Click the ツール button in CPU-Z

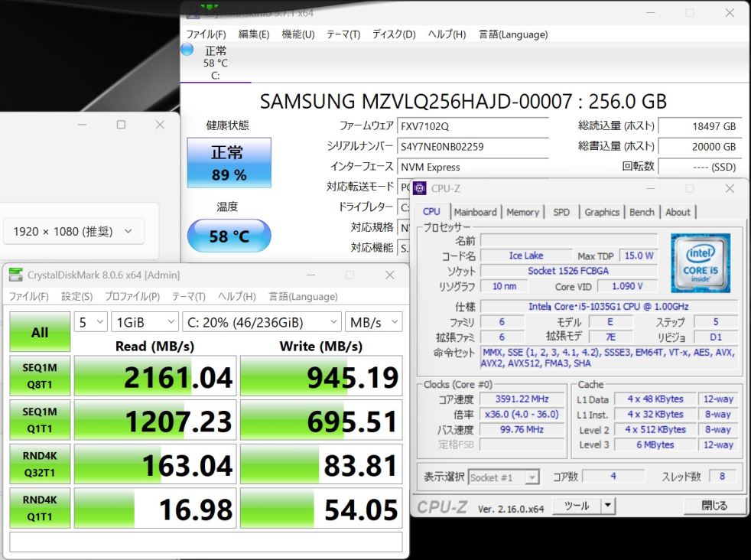(x=577, y=506)
